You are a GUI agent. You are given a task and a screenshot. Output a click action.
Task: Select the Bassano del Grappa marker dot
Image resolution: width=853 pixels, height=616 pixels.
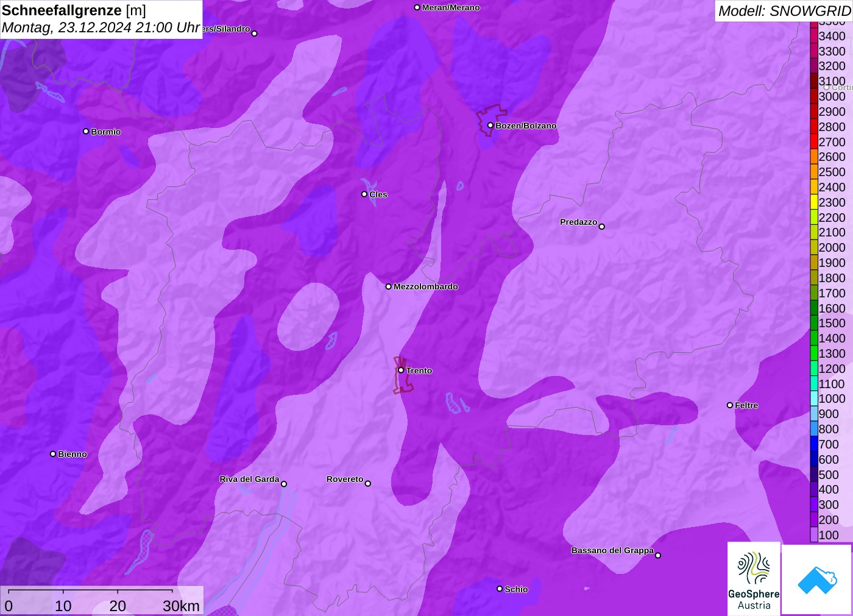point(658,555)
